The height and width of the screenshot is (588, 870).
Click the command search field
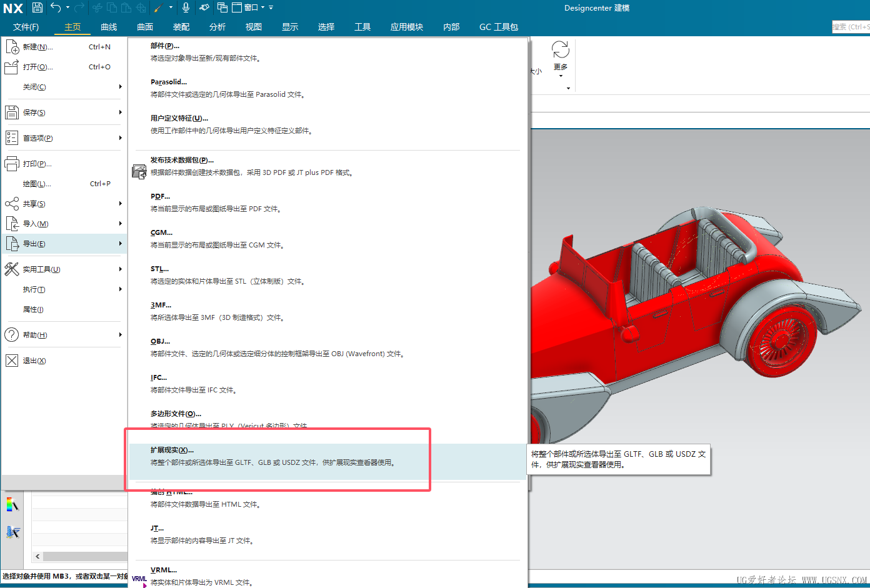pyautogui.click(x=851, y=27)
